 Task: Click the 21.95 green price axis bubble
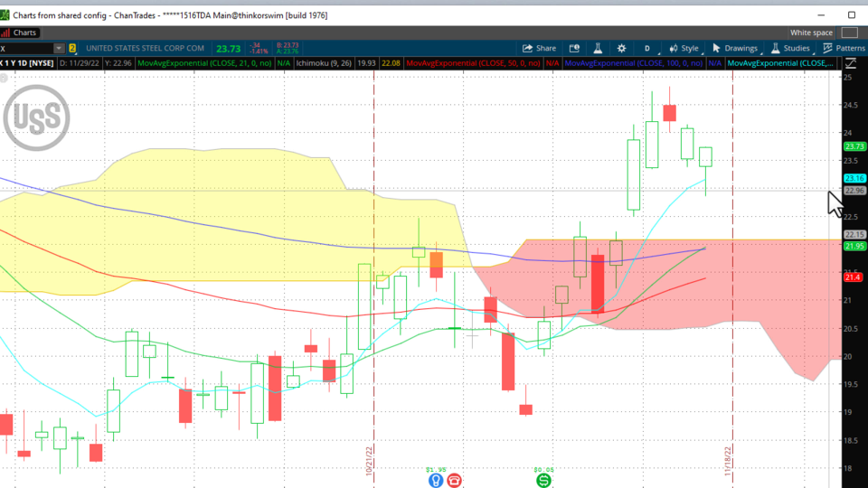[854, 246]
